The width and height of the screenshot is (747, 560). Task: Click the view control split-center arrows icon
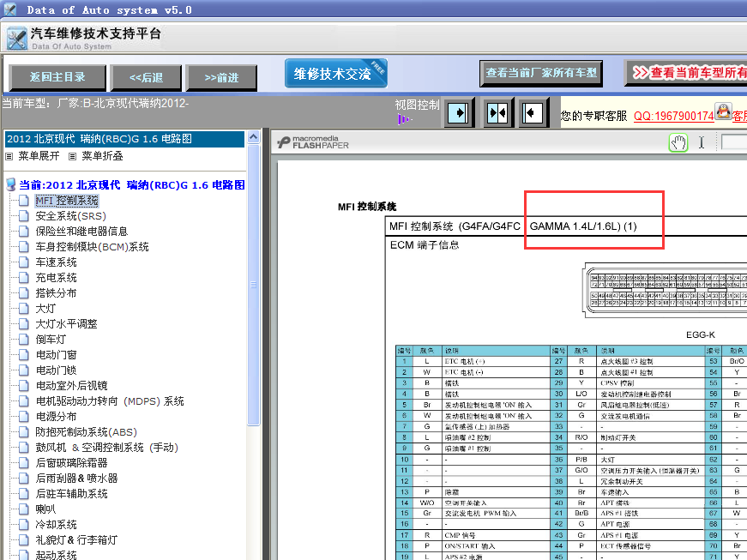[x=497, y=113]
